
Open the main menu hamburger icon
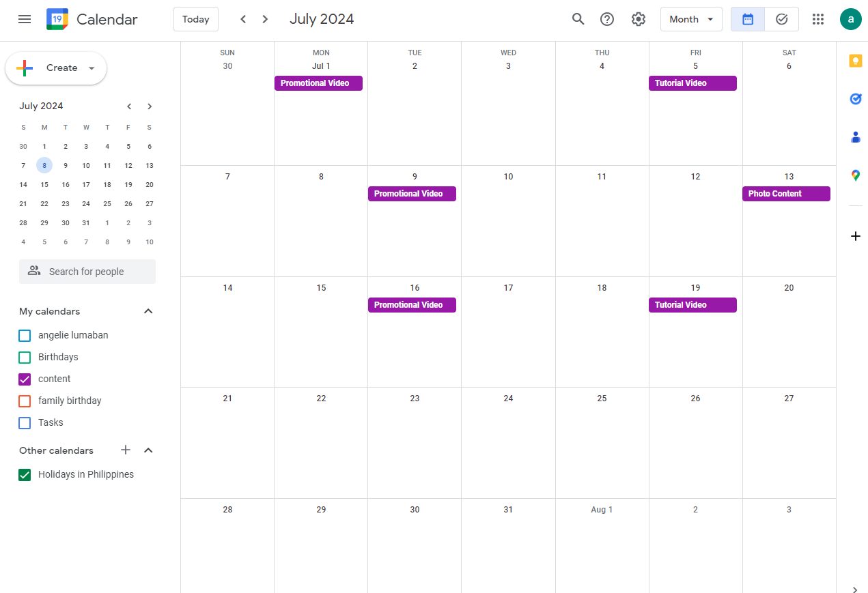click(x=25, y=19)
